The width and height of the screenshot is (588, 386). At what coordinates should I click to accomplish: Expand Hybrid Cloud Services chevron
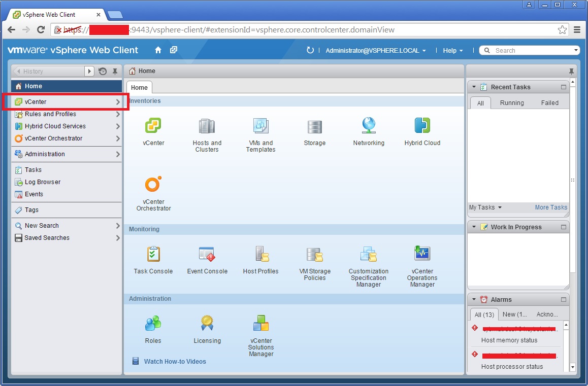pos(118,126)
